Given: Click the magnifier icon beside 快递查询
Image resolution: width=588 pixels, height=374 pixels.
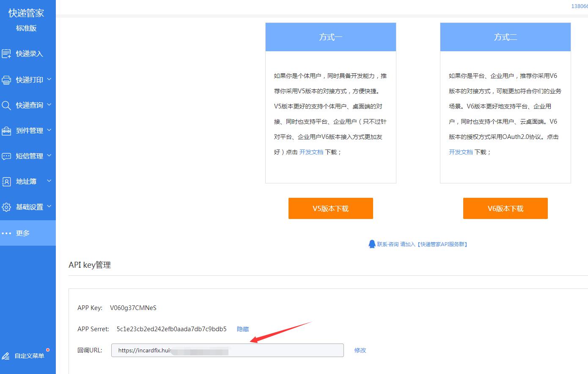Looking at the screenshot, I should (x=6, y=105).
